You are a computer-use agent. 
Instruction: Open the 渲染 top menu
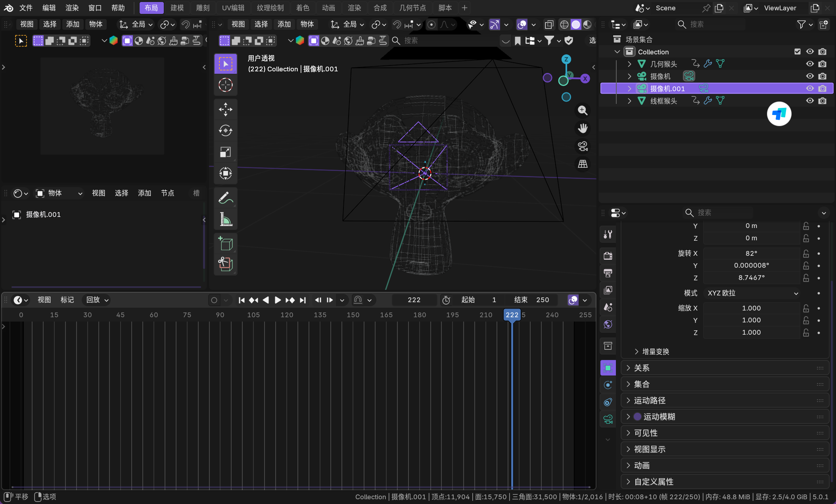(72, 8)
